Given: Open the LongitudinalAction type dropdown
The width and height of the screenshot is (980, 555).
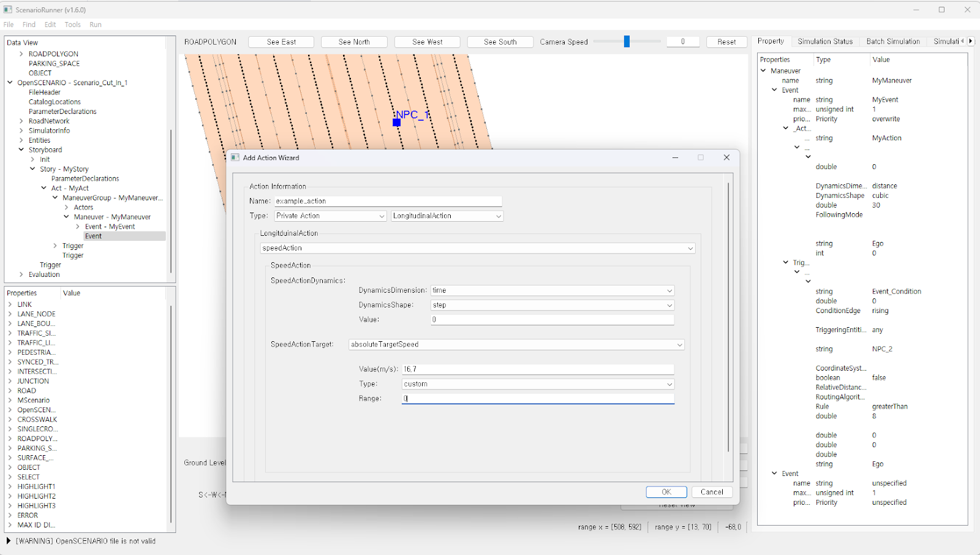Looking at the screenshot, I should point(447,216).
